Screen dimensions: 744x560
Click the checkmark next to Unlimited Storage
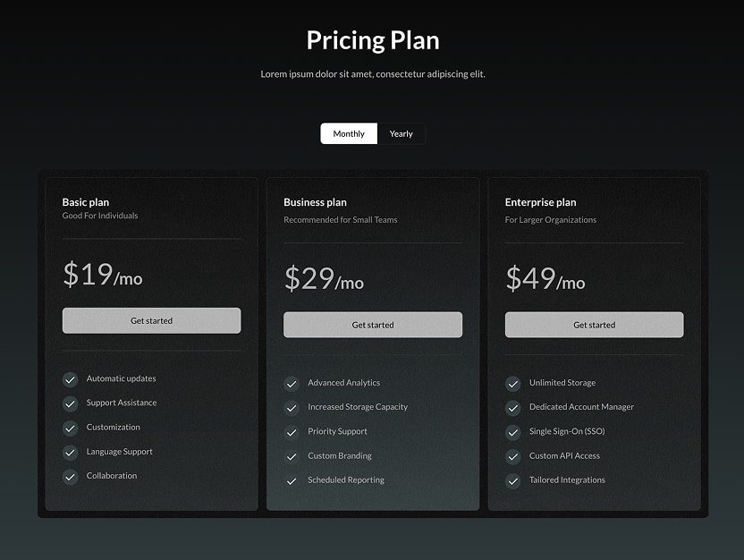click(513, 383)
